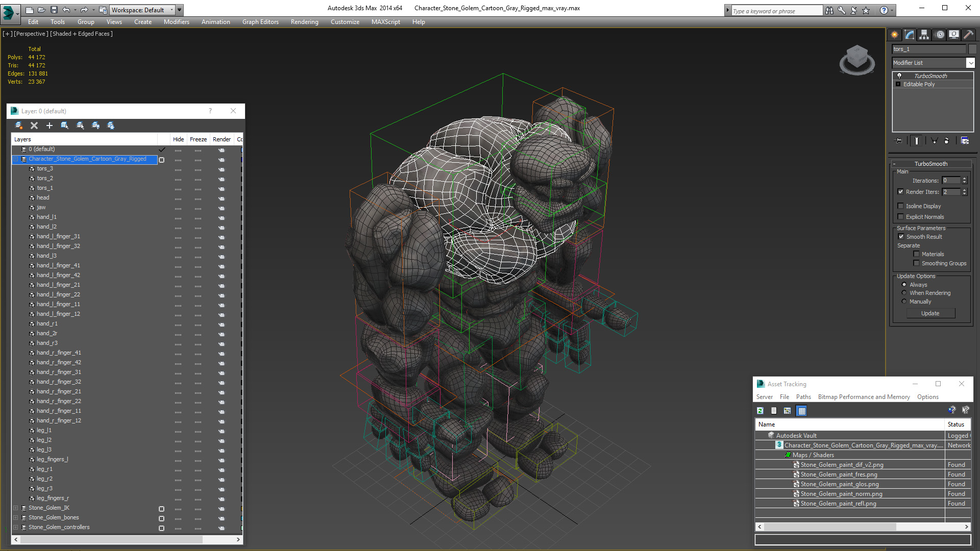
Task: Expand the Stone_Golem_bones layer
Action: click(16, 518)
